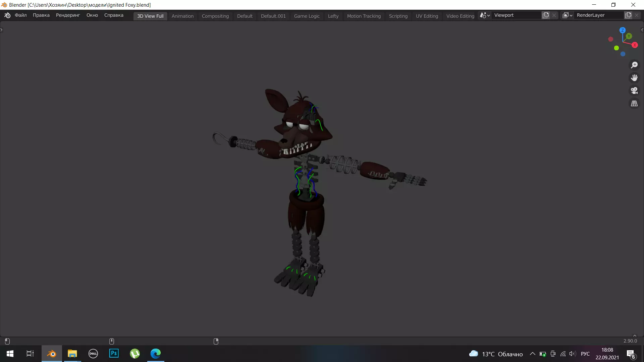This screenshot has height=362, width=644.
Task: Open the notification center icon
Action: 631,354
